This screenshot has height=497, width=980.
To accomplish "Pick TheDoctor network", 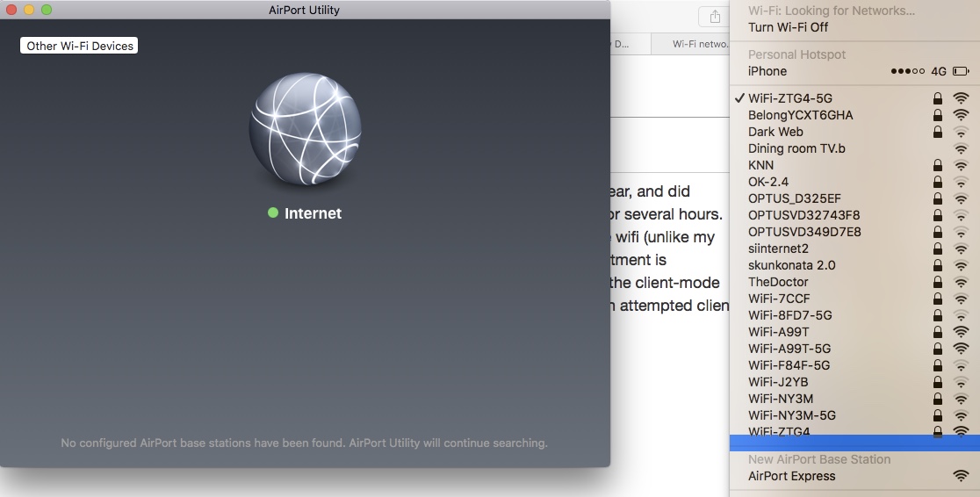I will 855,282.
